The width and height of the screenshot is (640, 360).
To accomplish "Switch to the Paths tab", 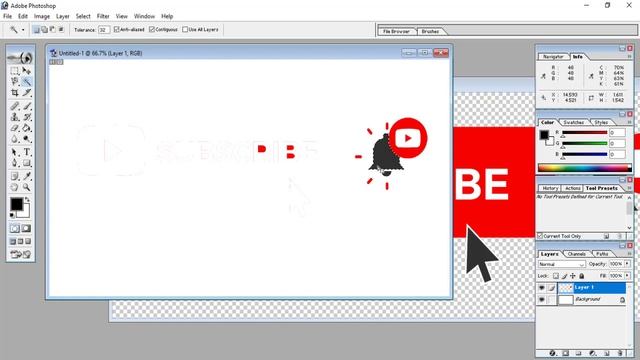I will pos(602,254).
